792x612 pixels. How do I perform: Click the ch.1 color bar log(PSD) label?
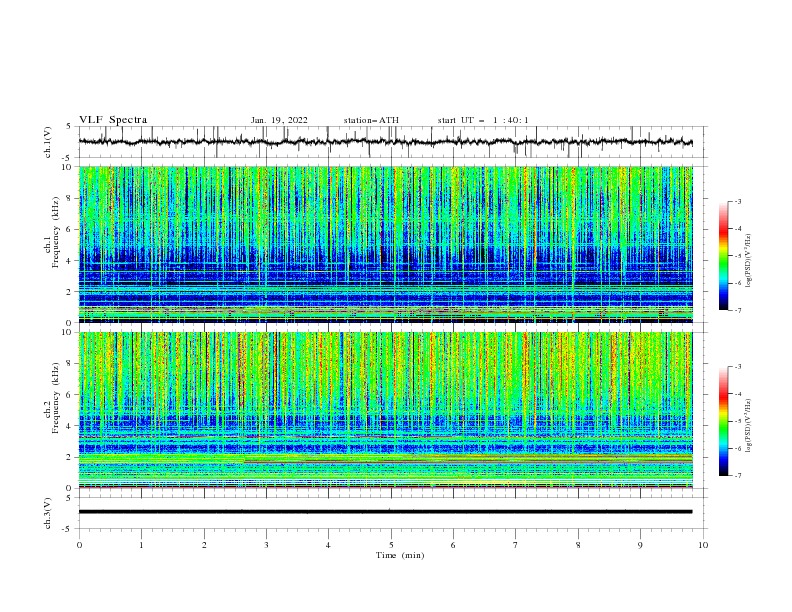click(x=749, y=261)
